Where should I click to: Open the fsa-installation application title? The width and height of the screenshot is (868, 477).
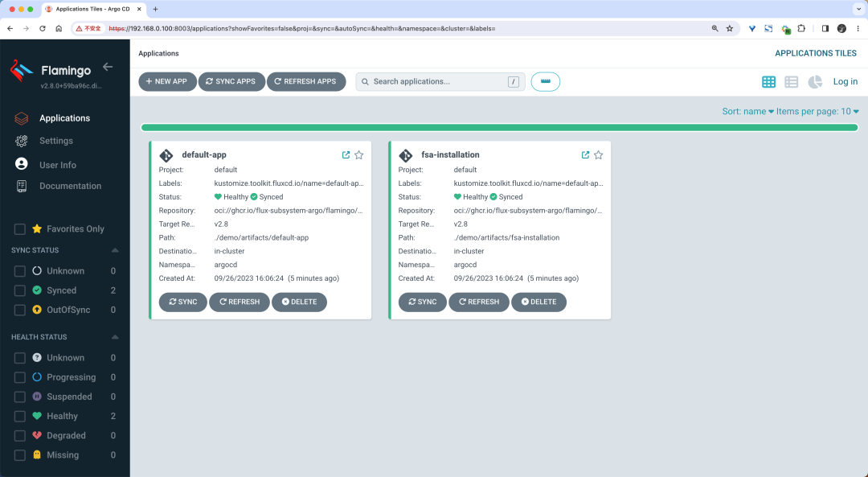450,154
